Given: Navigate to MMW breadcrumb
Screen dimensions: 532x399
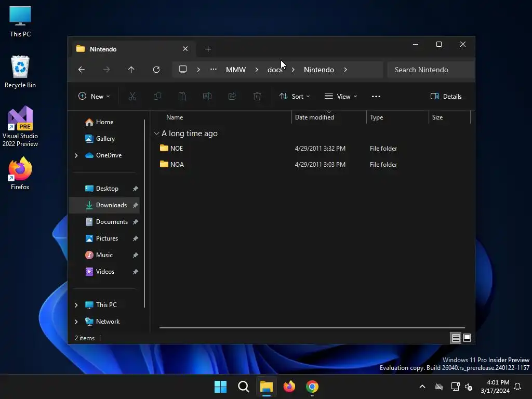Looking at the screenshot, I should (236, 70).
